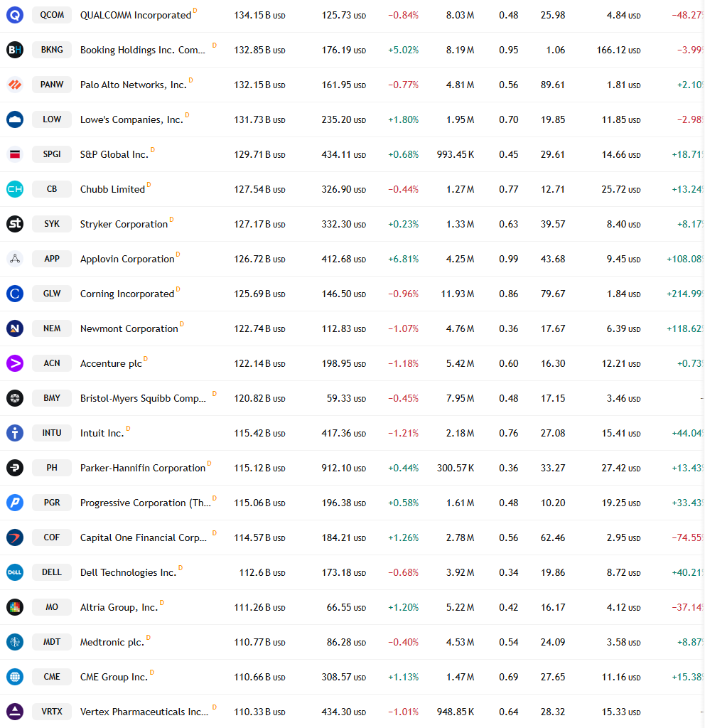The width and height of the screenshot is (705, 728).
Task: Click the S&P Global logo icon
Action: pyautogui.click(x=15, y=154)
